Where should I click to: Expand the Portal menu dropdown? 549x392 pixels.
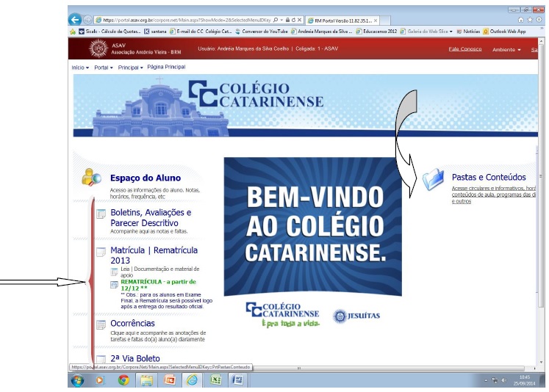click(x=104, y=68)
